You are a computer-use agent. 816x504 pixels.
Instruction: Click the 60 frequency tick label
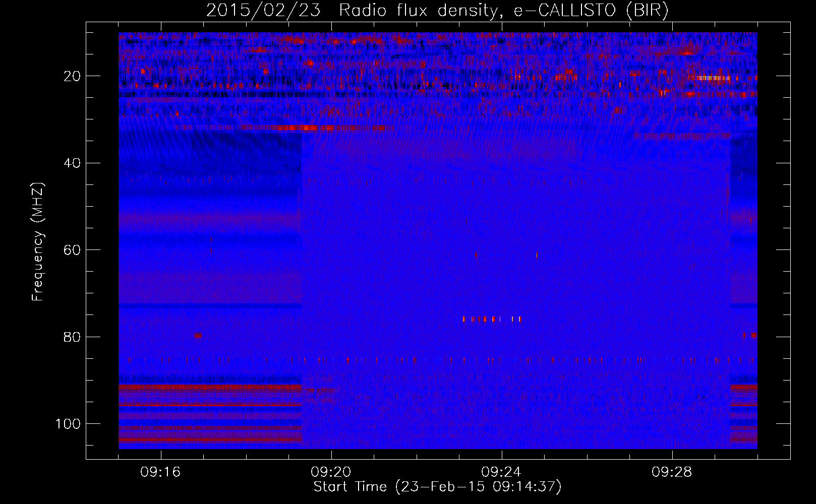[72, 250]
